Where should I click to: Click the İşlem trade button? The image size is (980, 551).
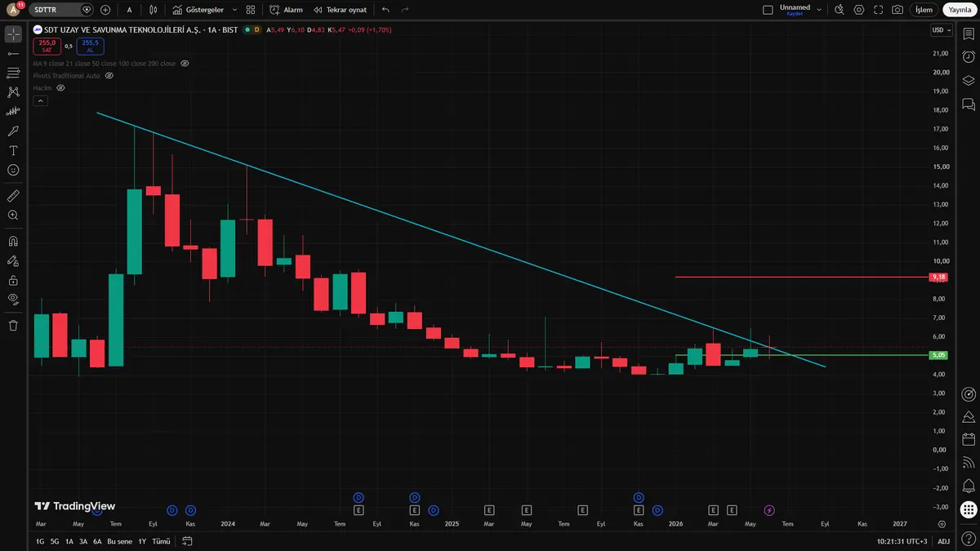923,10
